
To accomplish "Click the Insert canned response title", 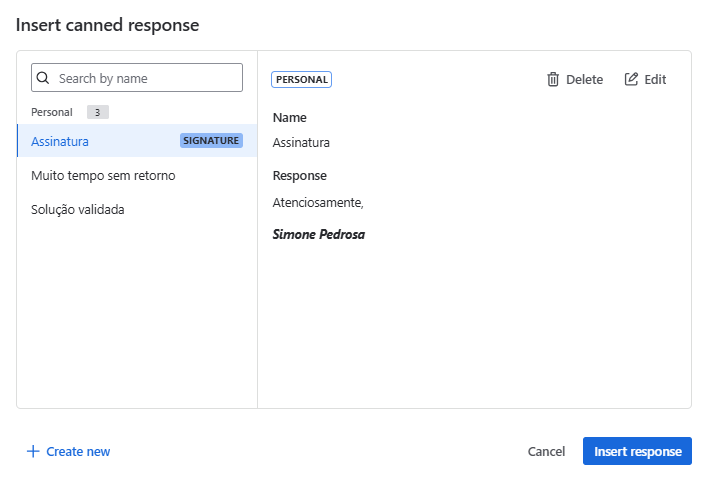I will (x=107, y=25).
